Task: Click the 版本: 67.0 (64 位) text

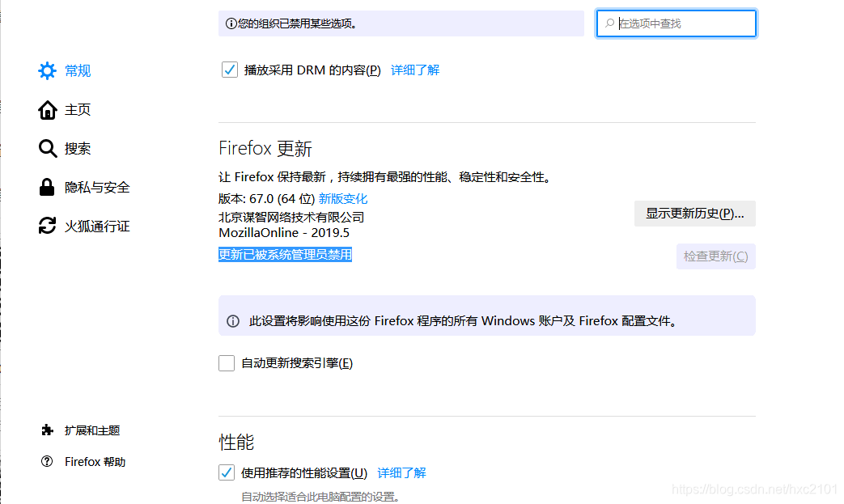Action: (x=266, y=199)
